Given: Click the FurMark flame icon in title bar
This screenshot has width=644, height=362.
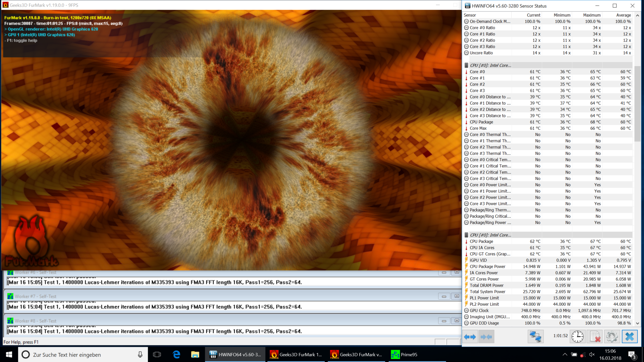Looking at the screenshot, I should (x=5, y=5).
